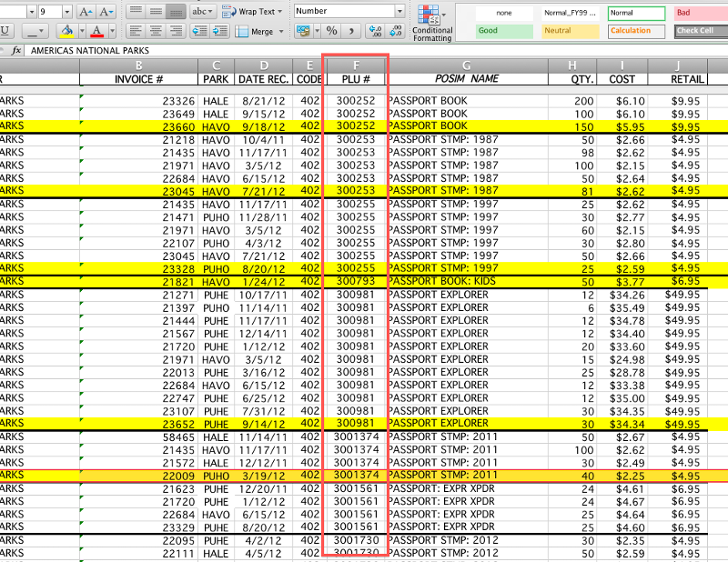Open Conditional Formatting menu
Viewport: 728px width, 562px height.
(431, 24)
